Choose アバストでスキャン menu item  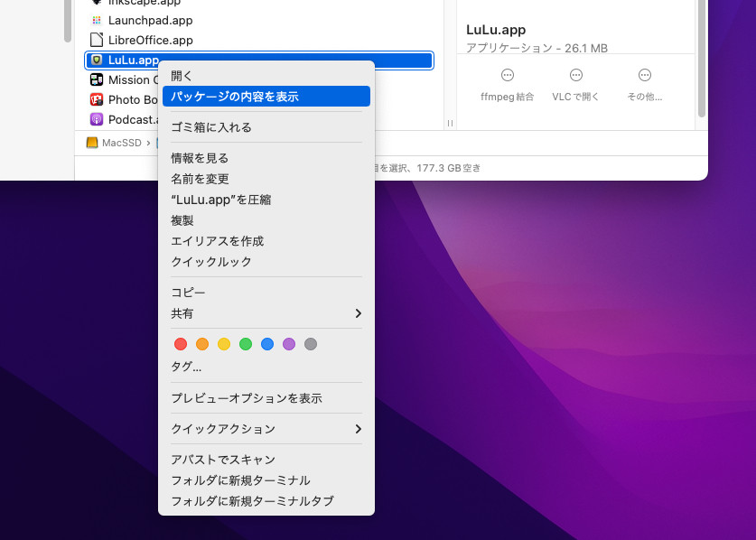point(266,460)
